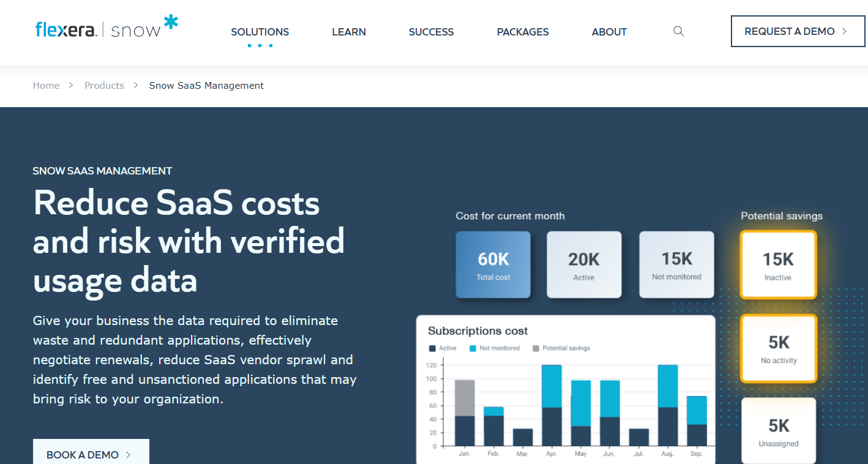Click the REQUEST A DEMO button
868x464 pixels.
pos(798,31)
